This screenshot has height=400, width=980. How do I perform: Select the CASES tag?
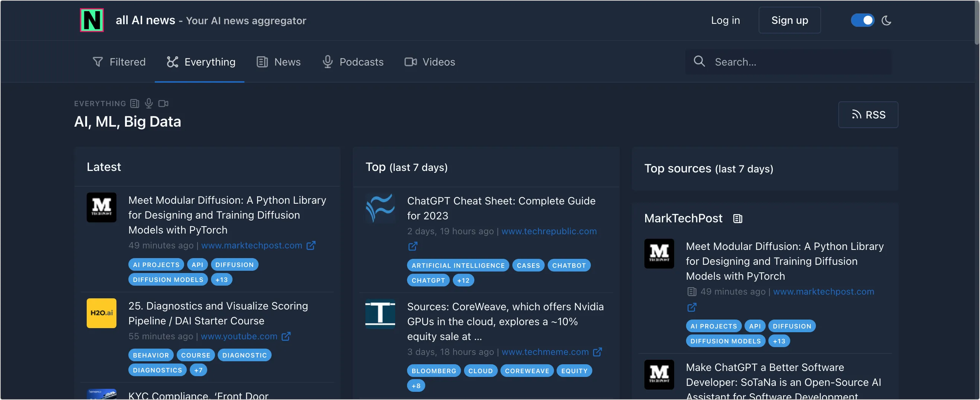coord(528,266)
